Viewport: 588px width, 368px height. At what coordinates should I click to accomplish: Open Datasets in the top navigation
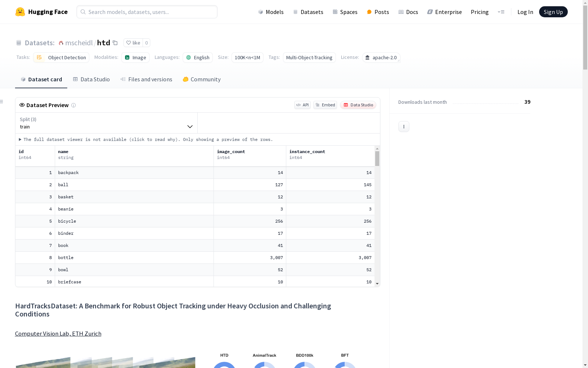308,12
